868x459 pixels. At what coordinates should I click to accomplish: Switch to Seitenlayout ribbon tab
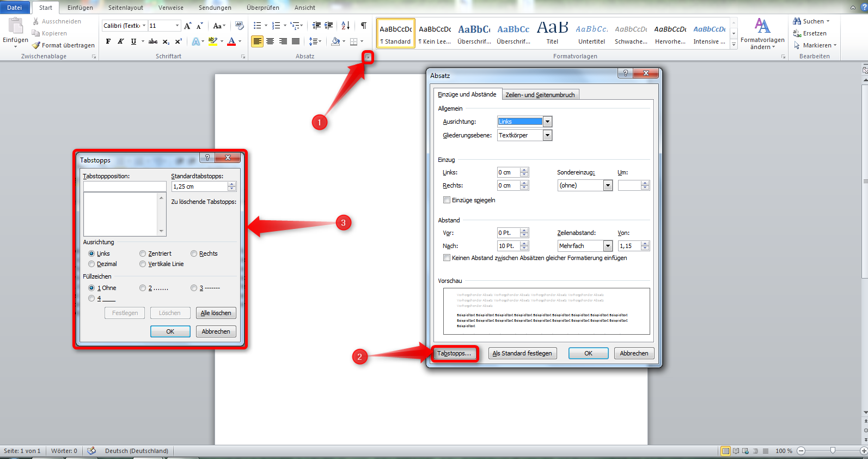(126, 8)
